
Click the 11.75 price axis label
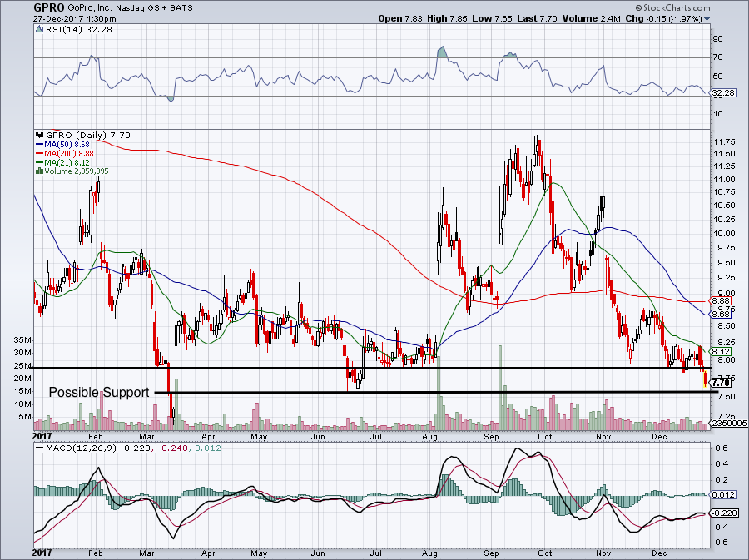pyautogui.click(x=723, y=142)
